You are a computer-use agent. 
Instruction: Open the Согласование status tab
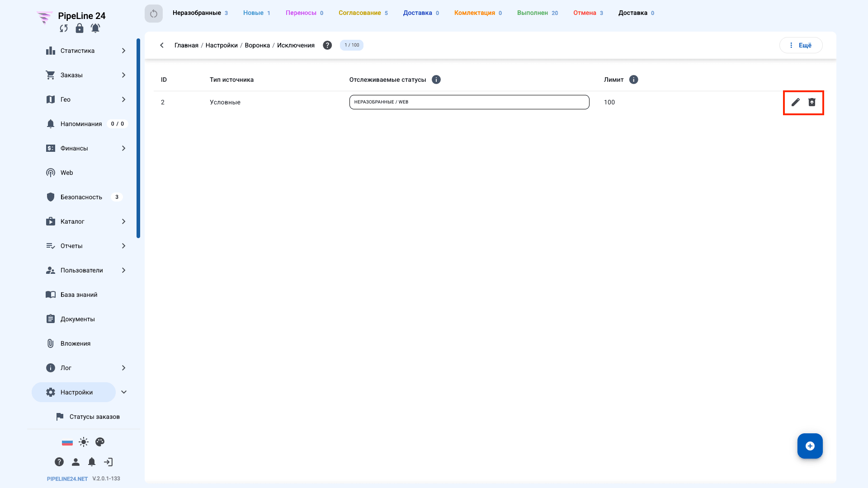[363, 13]
